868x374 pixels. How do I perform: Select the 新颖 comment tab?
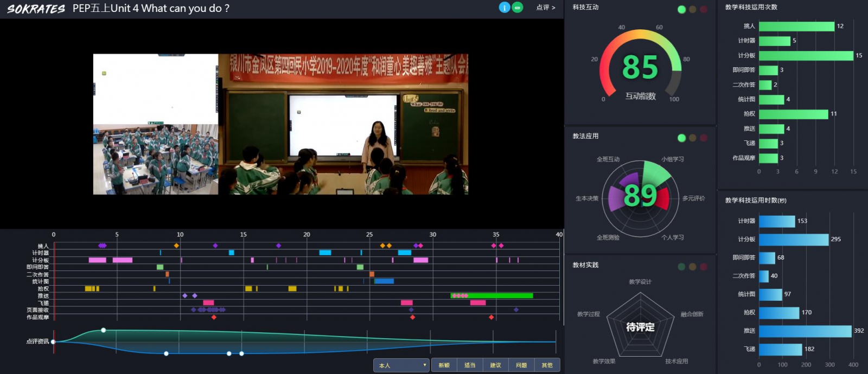(444, 365)
